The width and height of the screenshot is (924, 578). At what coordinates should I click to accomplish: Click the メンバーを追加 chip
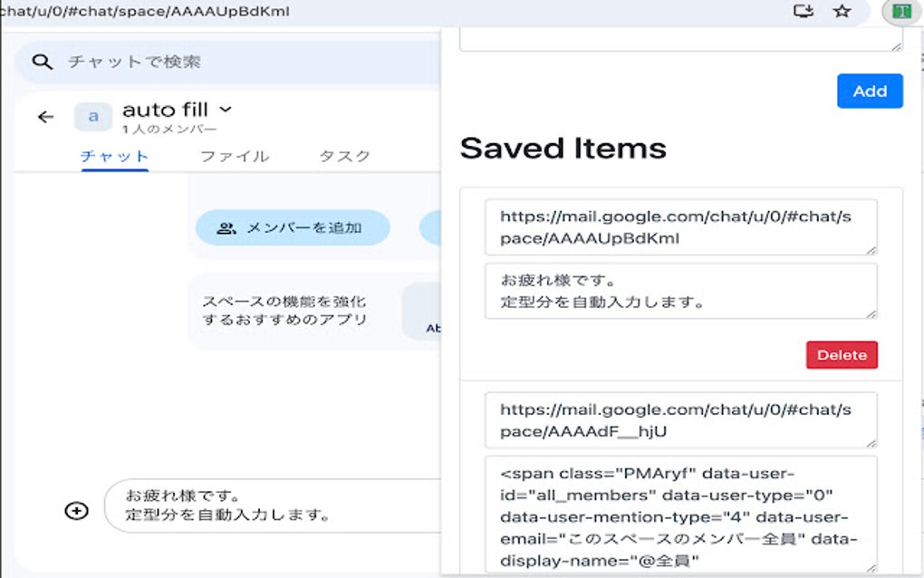pos(290,227)
